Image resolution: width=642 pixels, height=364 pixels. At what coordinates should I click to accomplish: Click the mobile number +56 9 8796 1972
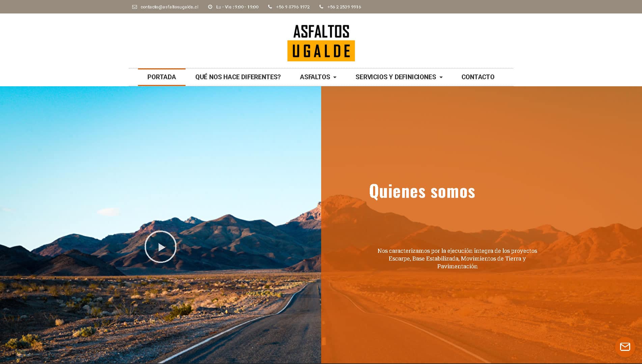click(293, 7)
